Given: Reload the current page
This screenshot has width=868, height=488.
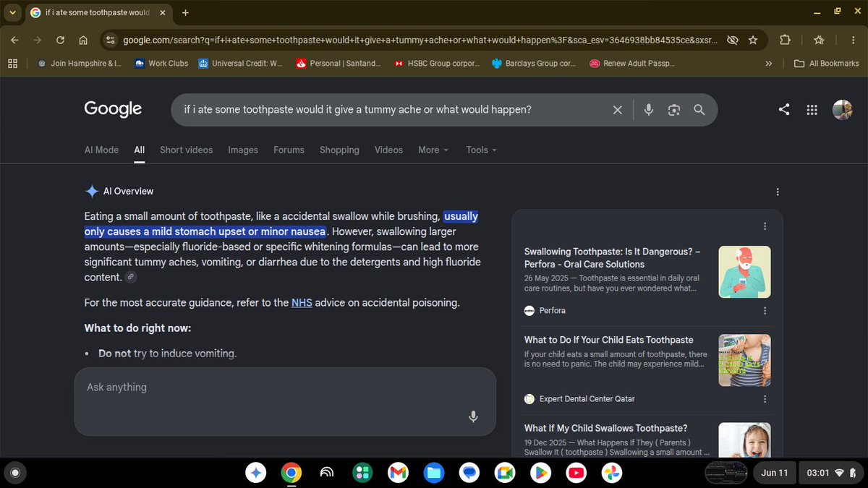Looking at the screenshot, I should (61, 40).
